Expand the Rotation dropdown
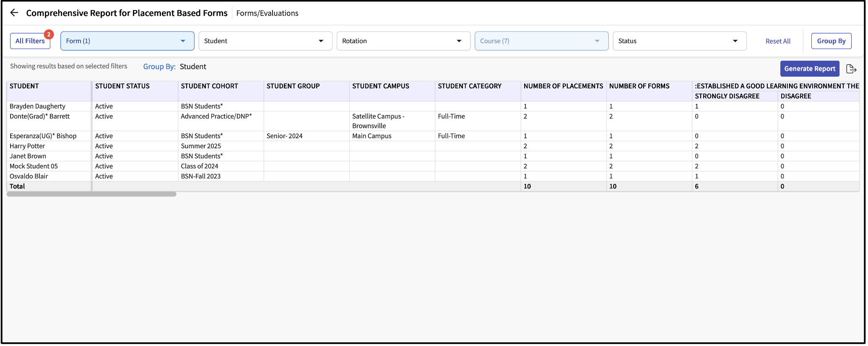 click(x=403, y=41)
